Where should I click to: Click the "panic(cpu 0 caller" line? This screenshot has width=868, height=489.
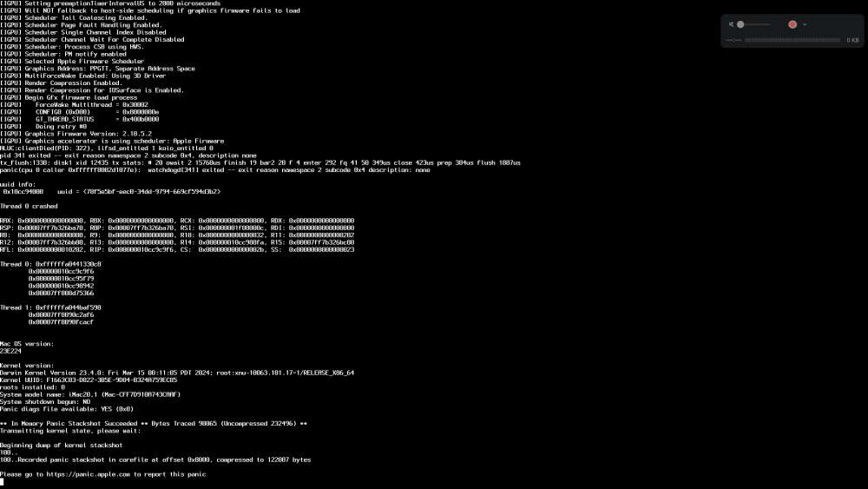pyautogui.click(x=214, y=170)
